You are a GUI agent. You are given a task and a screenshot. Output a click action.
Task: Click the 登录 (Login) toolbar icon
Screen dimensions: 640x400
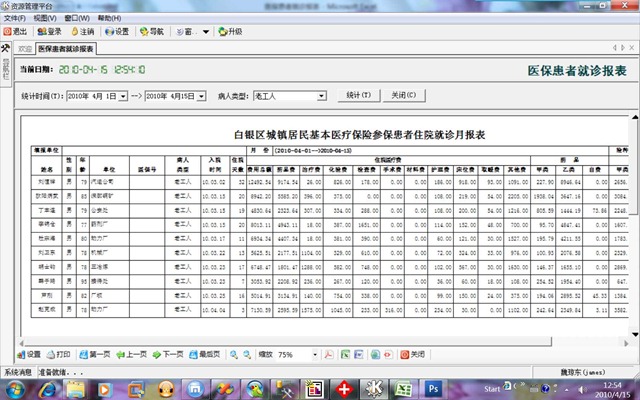pos(48,31)
